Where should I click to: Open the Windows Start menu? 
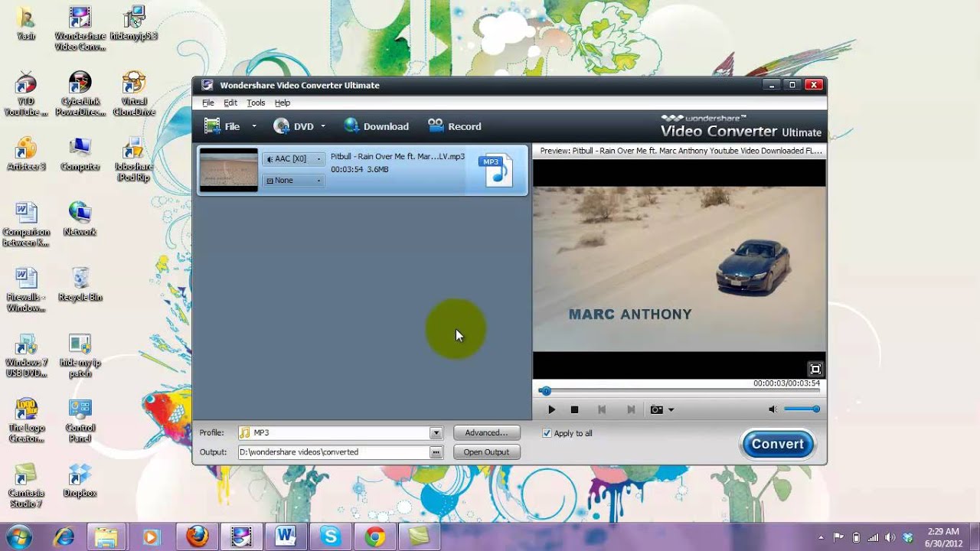(x=18, y=536)
